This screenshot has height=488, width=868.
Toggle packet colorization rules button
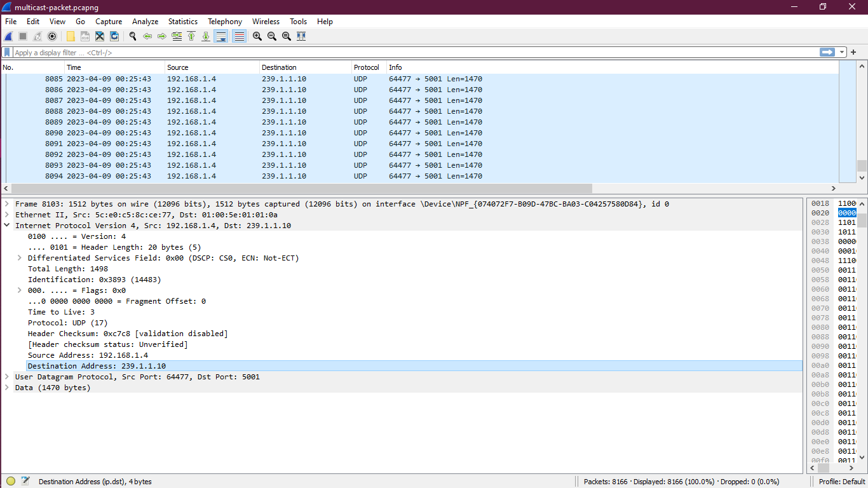pos(240,36)
